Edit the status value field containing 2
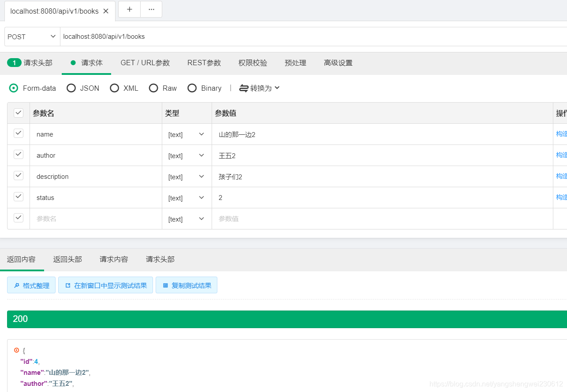 (x=382, y=198)
